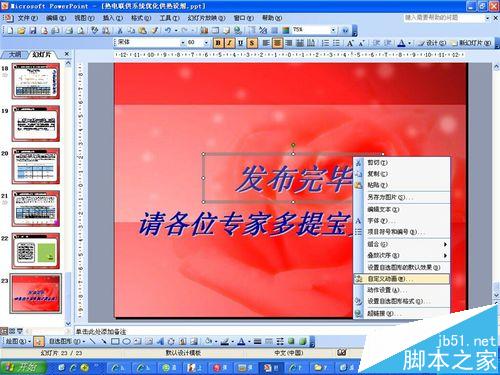Select the Arrow drawing tool
The width and height of the screenshot is (500, 375).
[104, 341]
